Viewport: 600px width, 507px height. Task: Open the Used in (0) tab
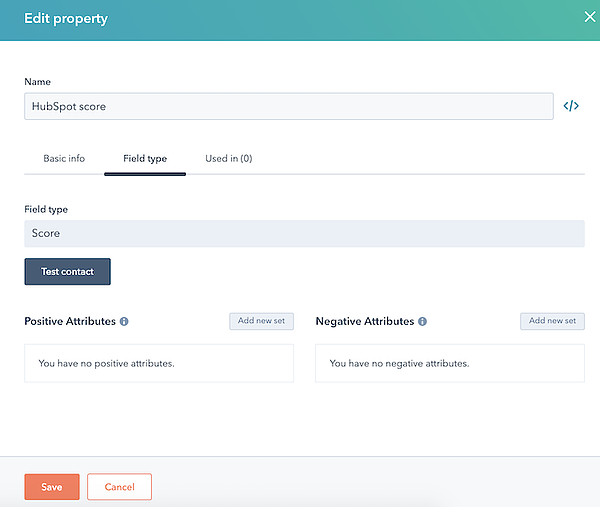[229, 158]
